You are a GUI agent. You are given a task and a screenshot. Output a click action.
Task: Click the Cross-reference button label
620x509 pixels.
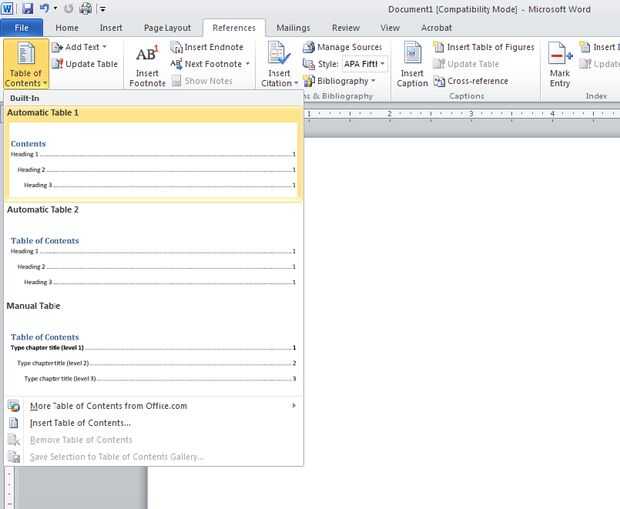478,81
